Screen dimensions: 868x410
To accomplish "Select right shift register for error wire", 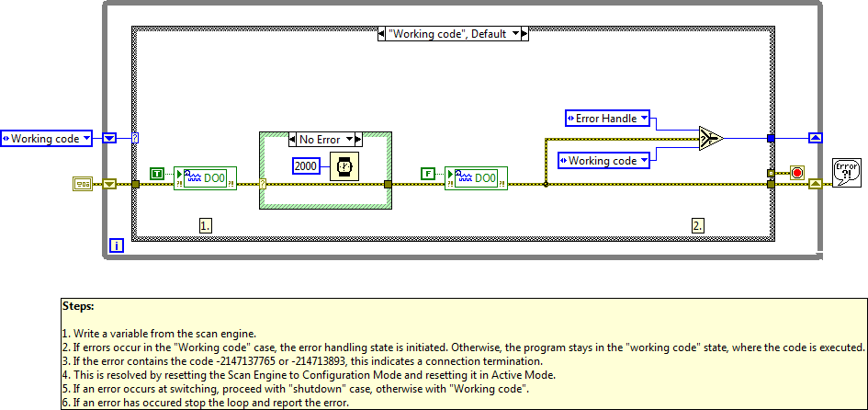I will pyautogui.click(x=816, y=184).
